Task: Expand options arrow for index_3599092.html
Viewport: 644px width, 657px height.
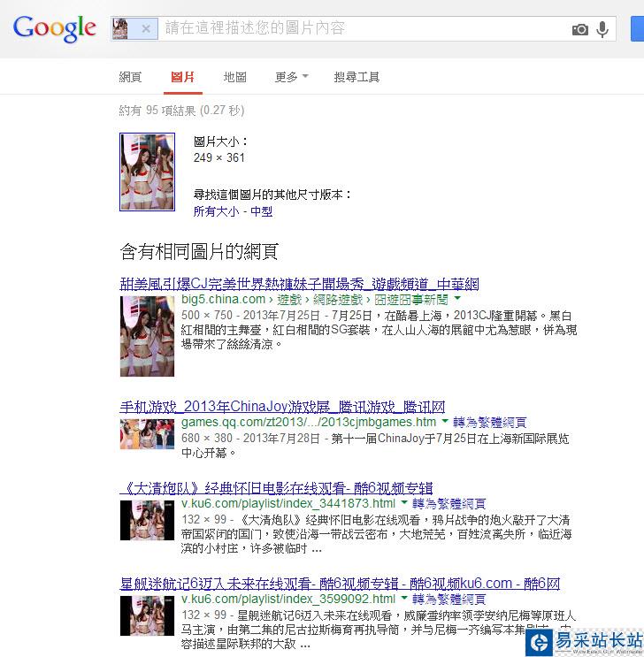Action: 404,598
